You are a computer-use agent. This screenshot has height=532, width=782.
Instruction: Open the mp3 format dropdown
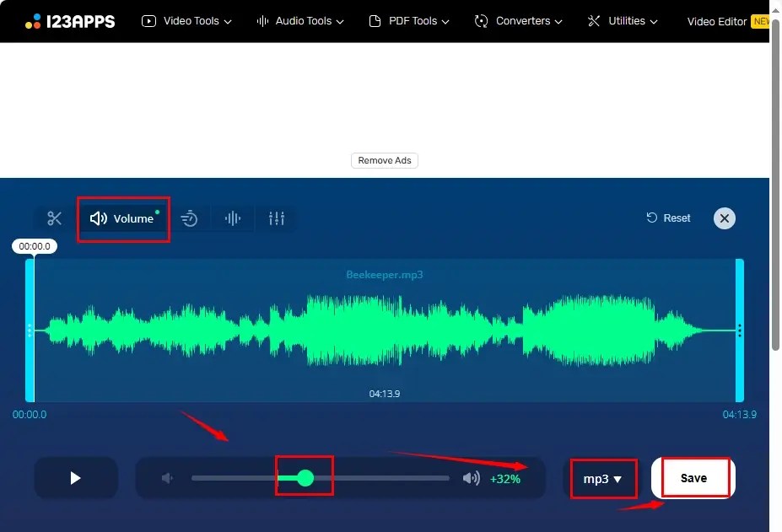tap(603, 478)
